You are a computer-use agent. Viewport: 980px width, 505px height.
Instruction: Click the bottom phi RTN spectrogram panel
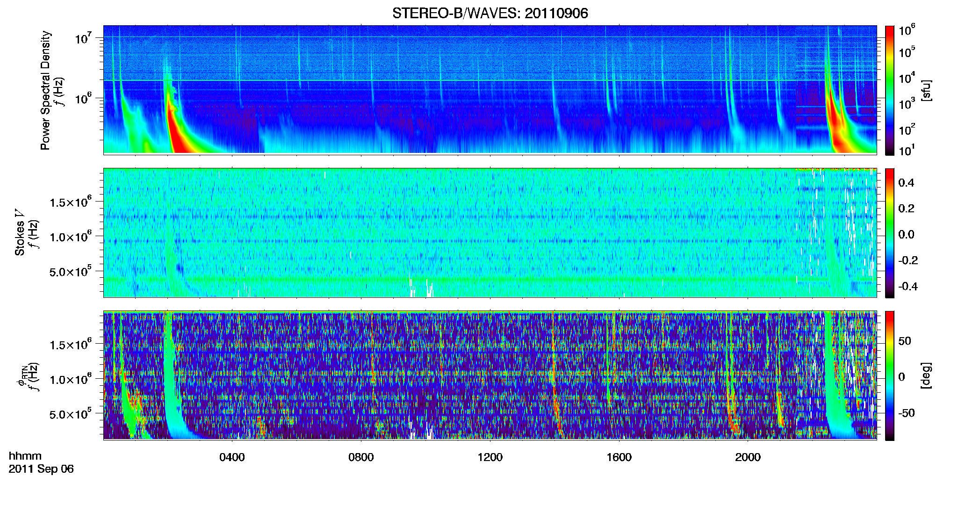490,375
